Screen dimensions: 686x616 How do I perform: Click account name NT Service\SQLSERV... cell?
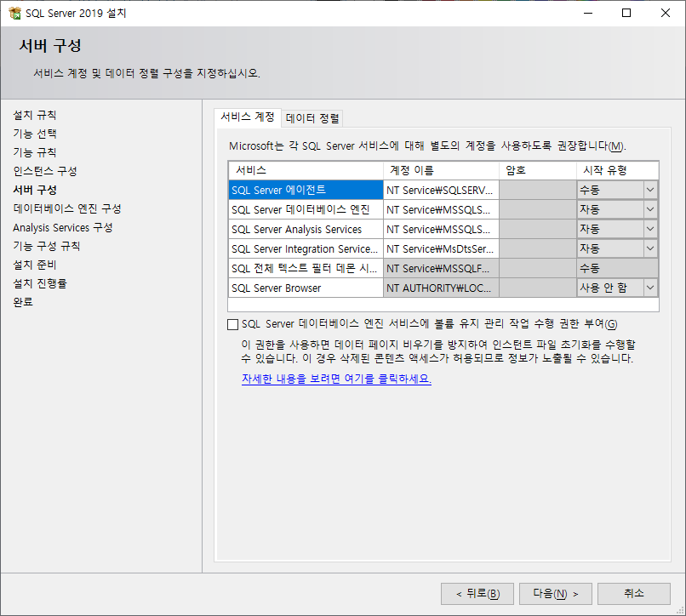pyautogui.click(x=441, y=190)
